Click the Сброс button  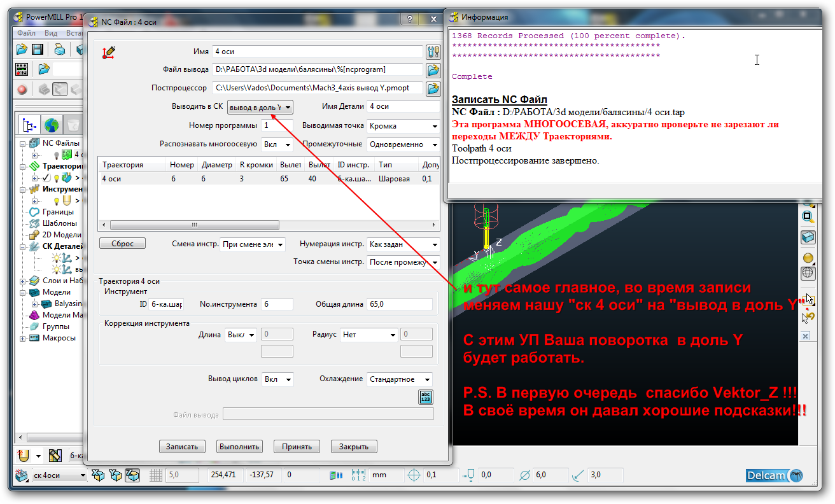tap(122, 244)
